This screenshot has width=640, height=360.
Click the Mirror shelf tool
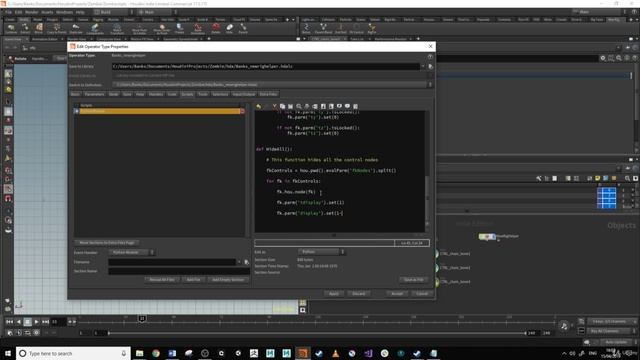tap(39, 29)
